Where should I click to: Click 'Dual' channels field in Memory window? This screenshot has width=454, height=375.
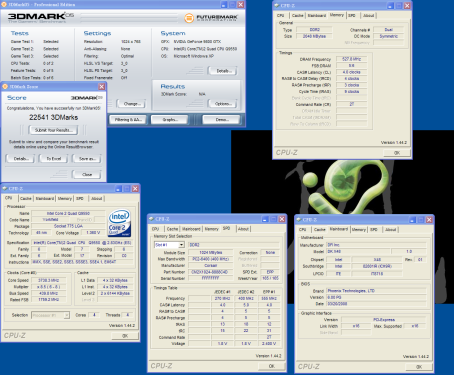pyautogui.click(x=388, y=30)
